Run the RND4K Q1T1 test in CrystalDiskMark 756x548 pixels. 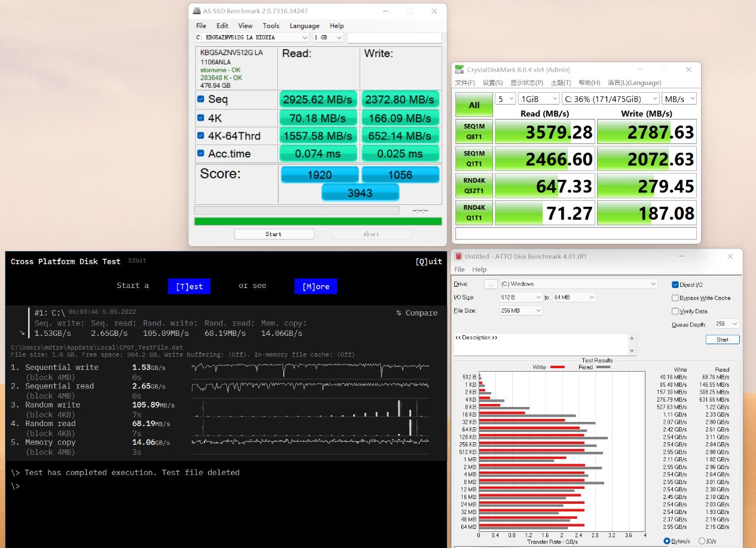pos(473,212)
